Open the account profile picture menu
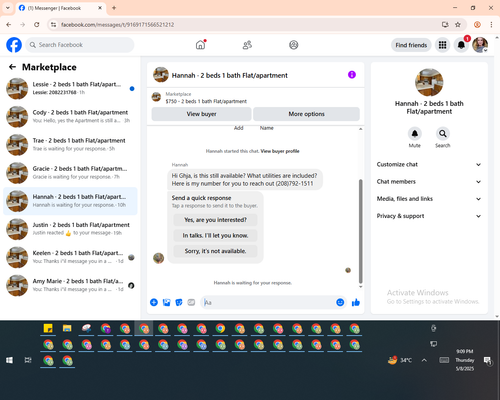The height and width of the screenshot is (400, 500). coord(480,45)
